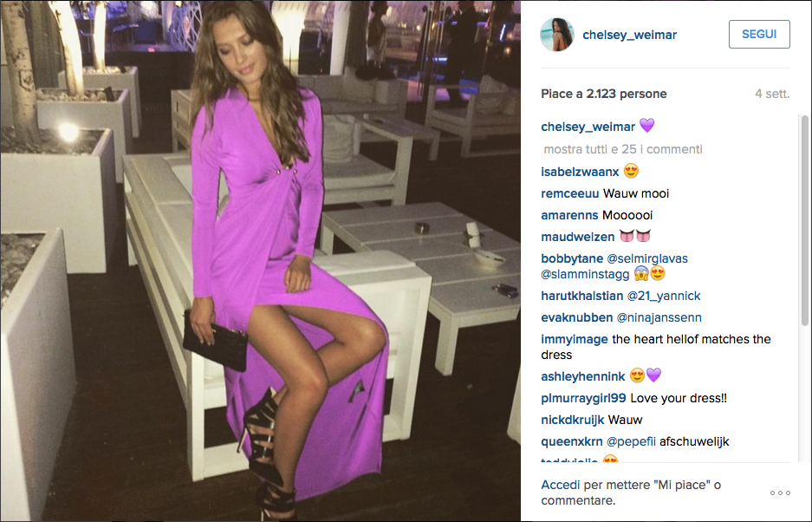Open the @ninajanssenn mention
The height and width of the screenshot is (522, 812).
659,317
